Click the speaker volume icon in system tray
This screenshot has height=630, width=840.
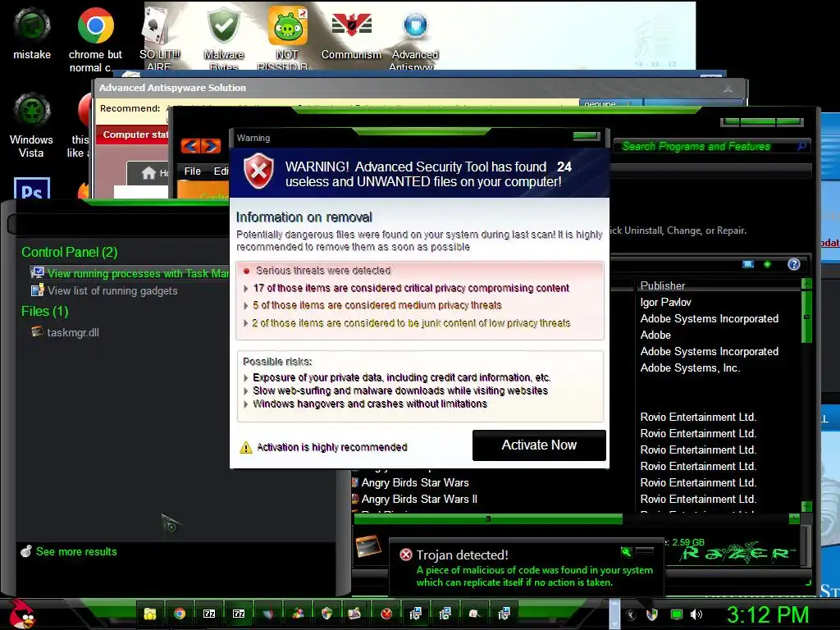click(x=696, y=614)
